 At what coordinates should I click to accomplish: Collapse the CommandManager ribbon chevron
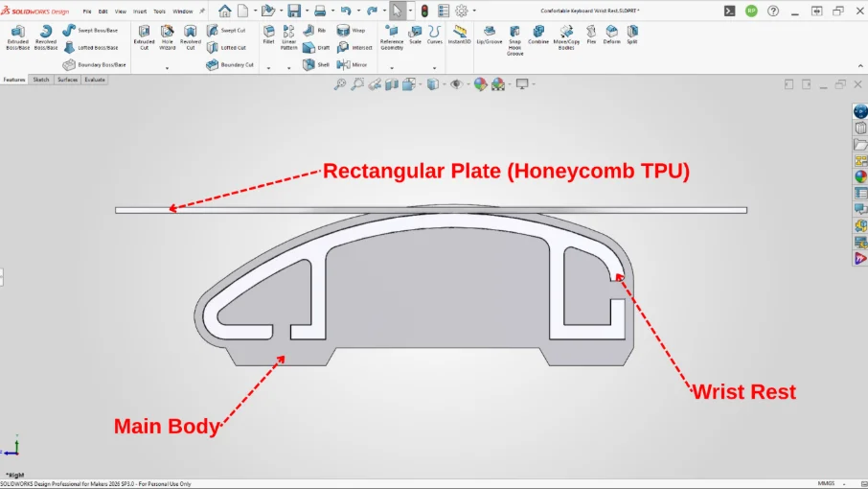(x=860, y=65)
